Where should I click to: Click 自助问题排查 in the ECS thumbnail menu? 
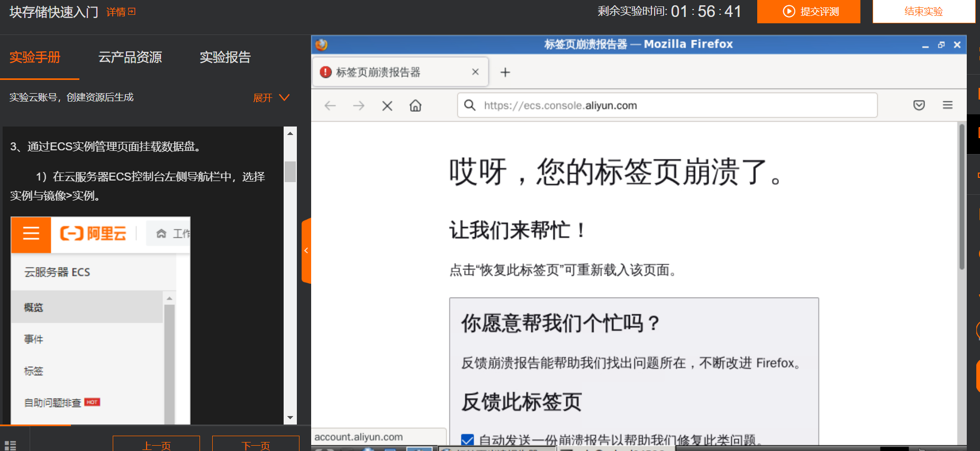(52, 403)
